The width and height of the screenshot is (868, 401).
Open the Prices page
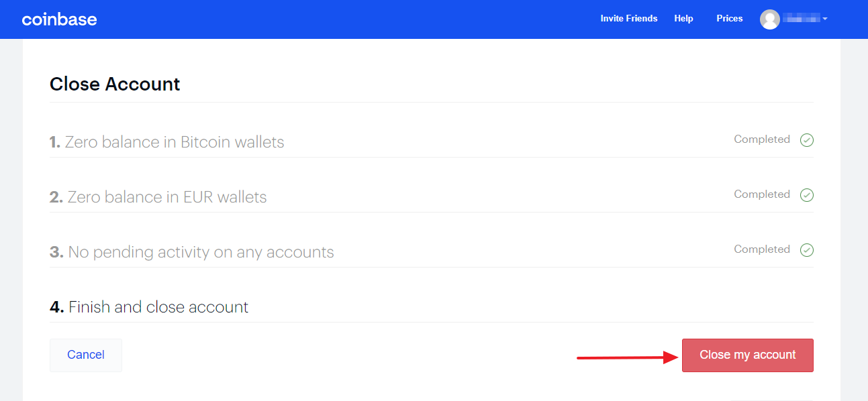point(729,18)
